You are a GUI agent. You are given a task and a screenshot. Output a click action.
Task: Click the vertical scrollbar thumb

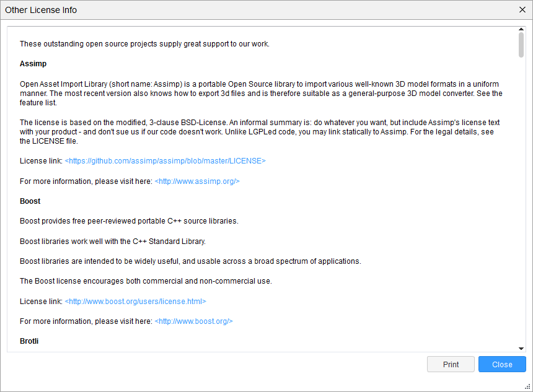[521, 45]
